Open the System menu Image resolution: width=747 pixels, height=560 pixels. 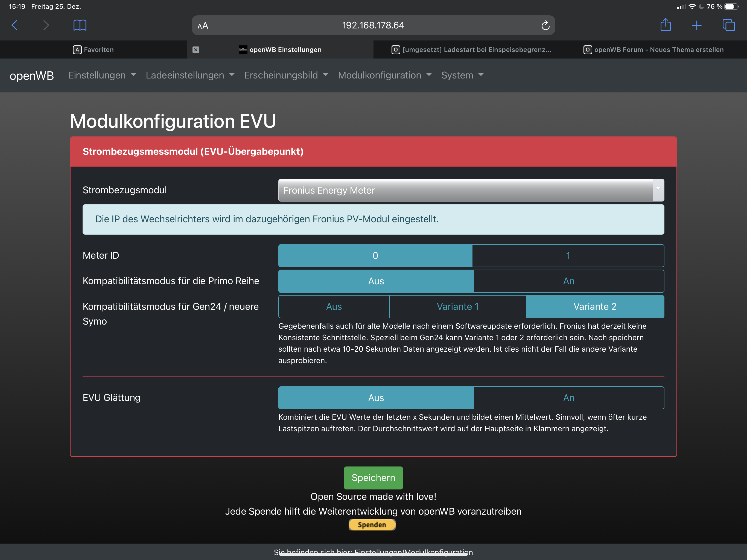click(462, 75)
